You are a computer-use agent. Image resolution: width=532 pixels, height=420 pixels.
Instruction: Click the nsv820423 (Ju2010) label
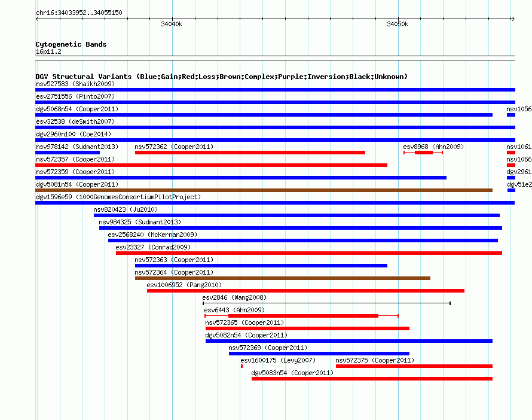tap(126, 209)
